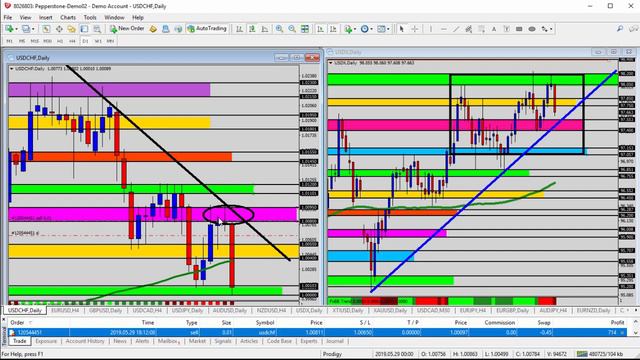640x360 pixels.
Task: Select the Ellipse shape tool
Action: coord(532,29)
